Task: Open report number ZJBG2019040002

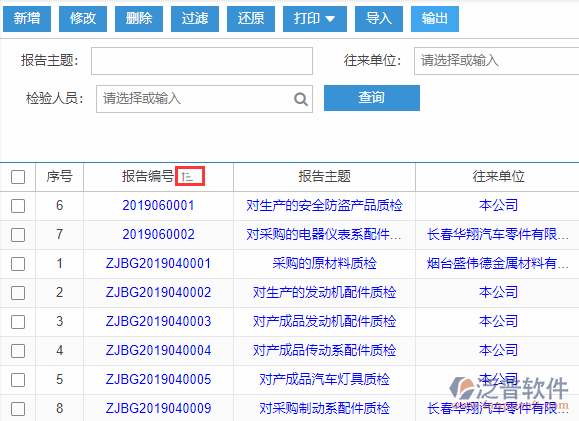Action: [x=158, y=292]
